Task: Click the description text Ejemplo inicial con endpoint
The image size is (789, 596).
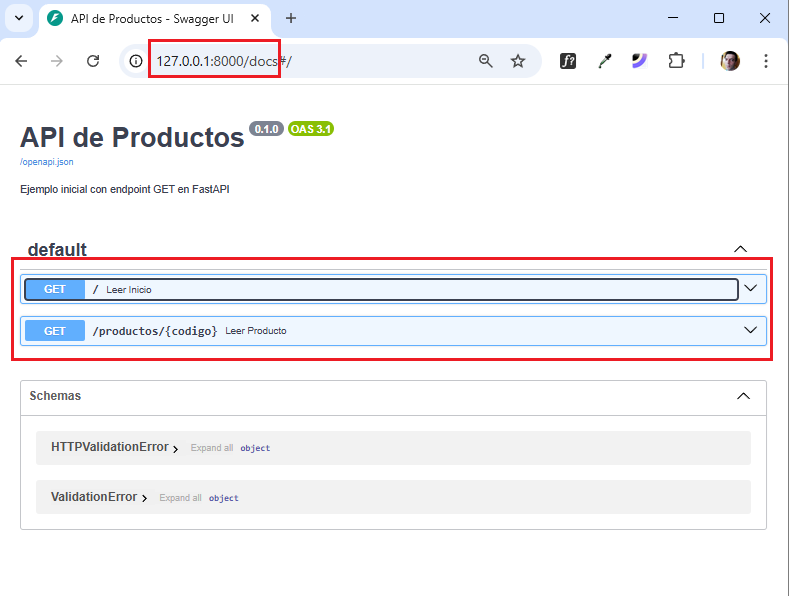Action: pos(125,189)
